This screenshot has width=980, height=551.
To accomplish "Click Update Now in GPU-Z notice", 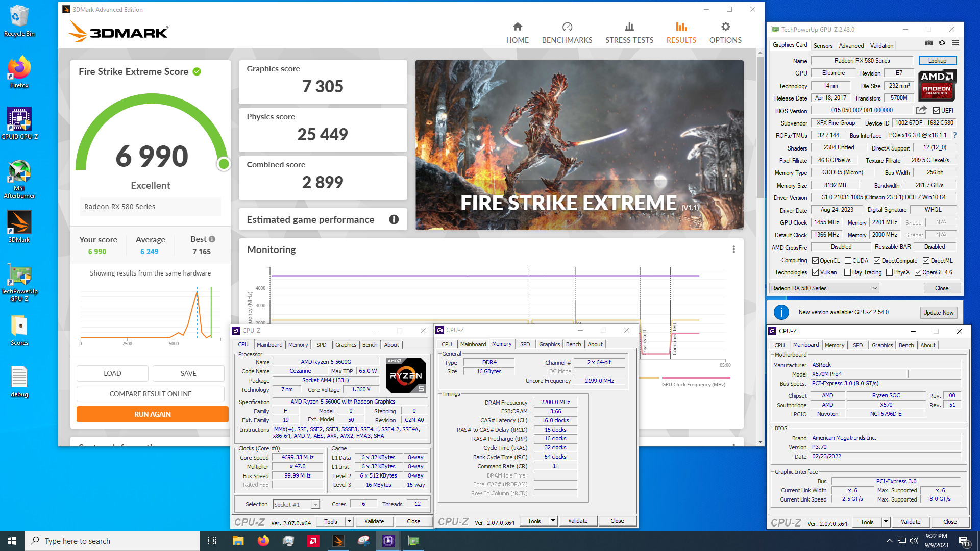I will point(938,313).
